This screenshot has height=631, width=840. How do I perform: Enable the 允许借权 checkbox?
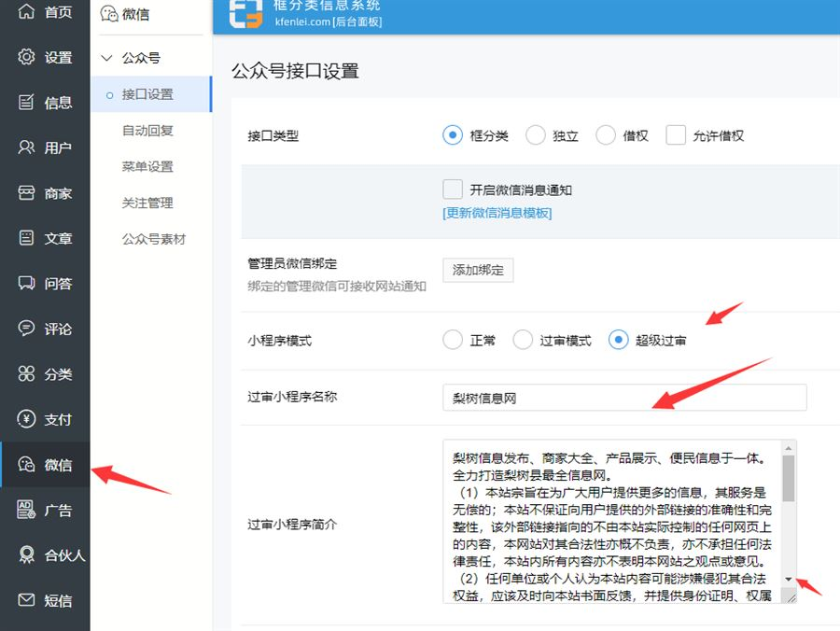tap(676, 135)
